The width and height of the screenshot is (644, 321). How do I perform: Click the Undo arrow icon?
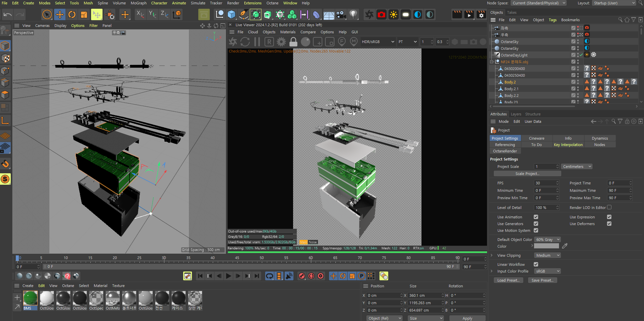point(8,14)
